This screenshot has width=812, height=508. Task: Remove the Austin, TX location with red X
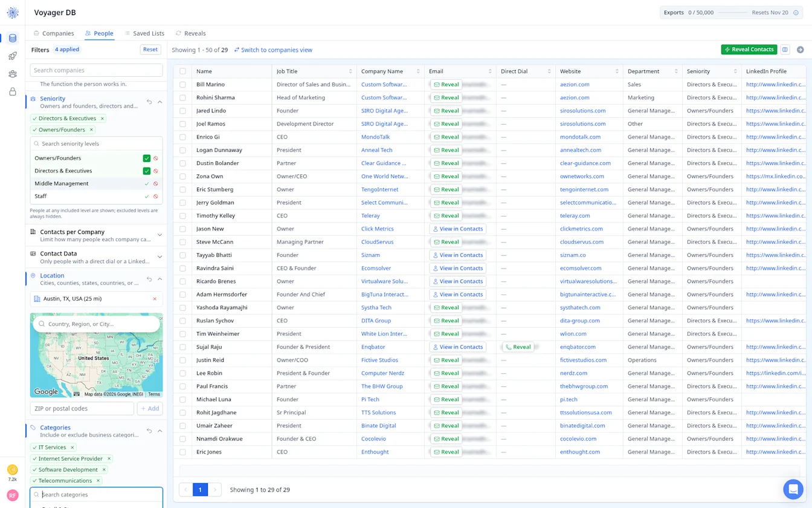tap(155, 299)
